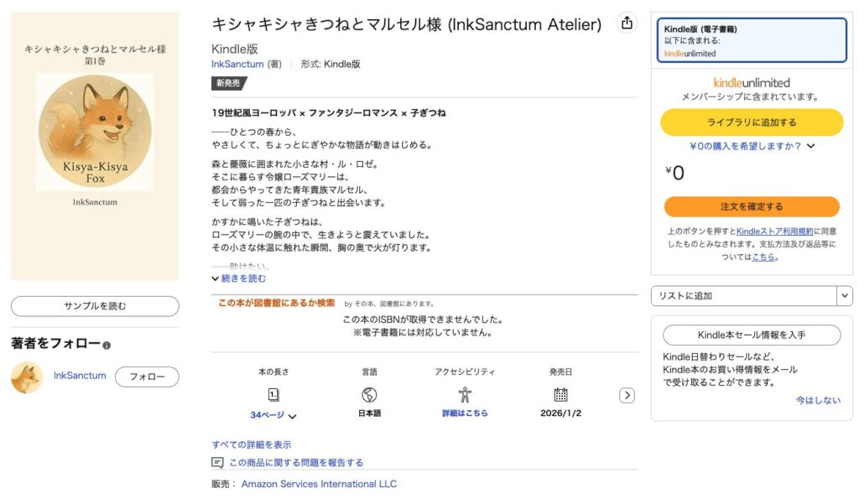859x504 pixels.
Task: Click the report issue speech-bubble icon
Action: [218, 463]
